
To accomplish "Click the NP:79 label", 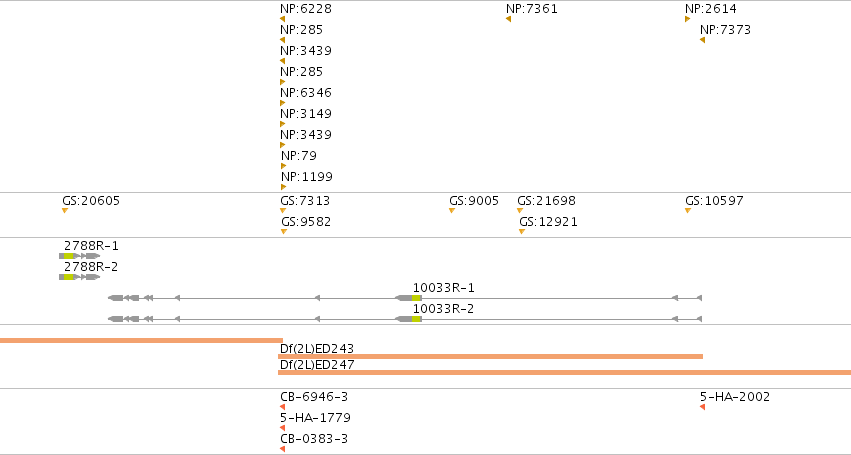I will point(299,156).
